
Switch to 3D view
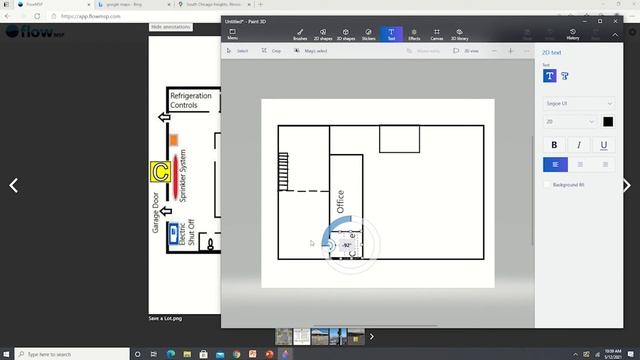466,51
